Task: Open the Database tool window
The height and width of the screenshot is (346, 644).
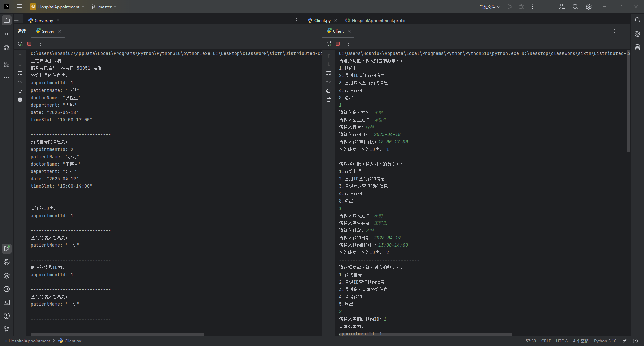Action: [x=637, y=47]
